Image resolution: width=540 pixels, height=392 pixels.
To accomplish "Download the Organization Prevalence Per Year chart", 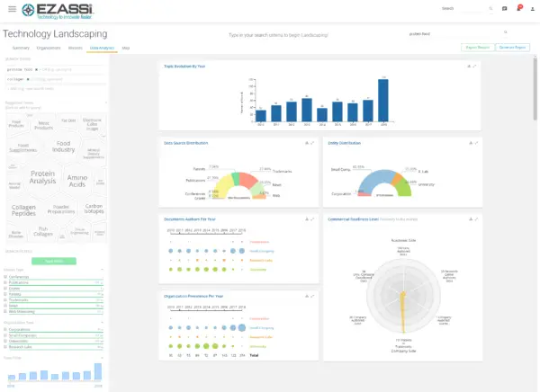I will [307, 296].
